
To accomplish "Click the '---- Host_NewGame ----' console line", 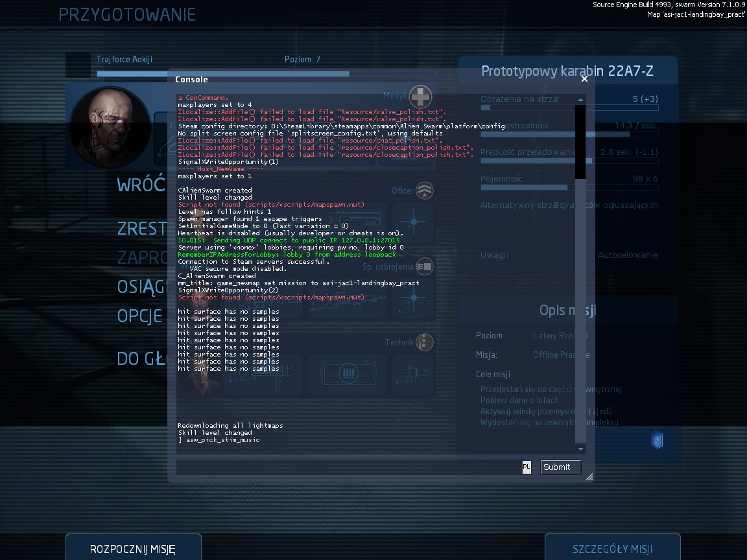I will pyautogui.click(x=220, y=169).
